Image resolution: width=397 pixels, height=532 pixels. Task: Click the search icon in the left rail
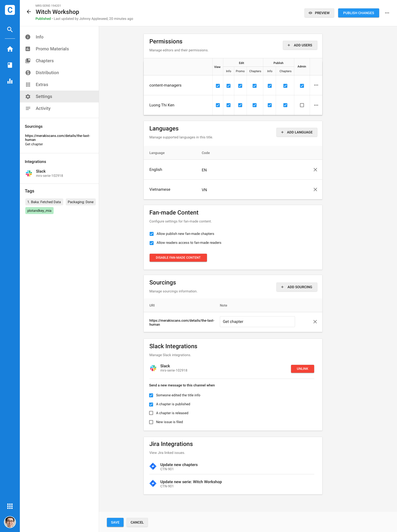click(10, 30)
